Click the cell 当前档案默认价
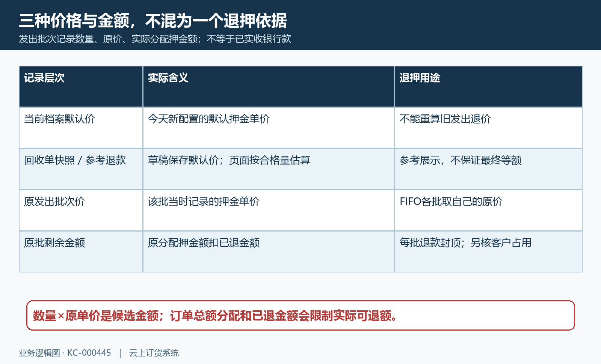601x364 pixels. (x=81, y=128)
